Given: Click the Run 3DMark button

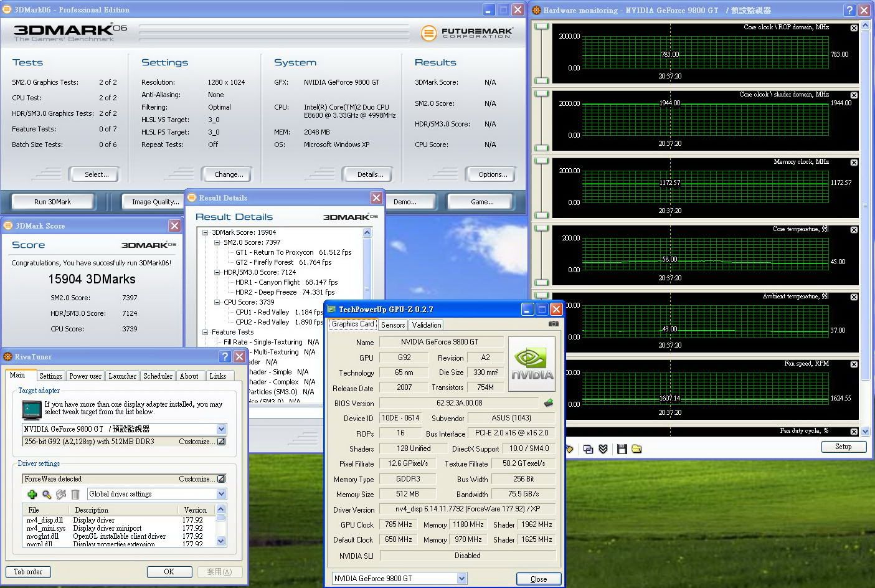Looking at the screenshot, I should [53, 202].
